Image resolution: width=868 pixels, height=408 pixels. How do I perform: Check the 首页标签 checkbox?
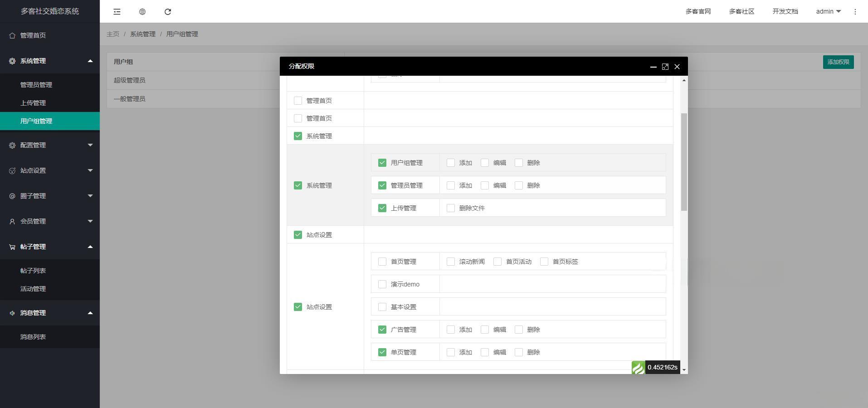[x=544, y=262]
